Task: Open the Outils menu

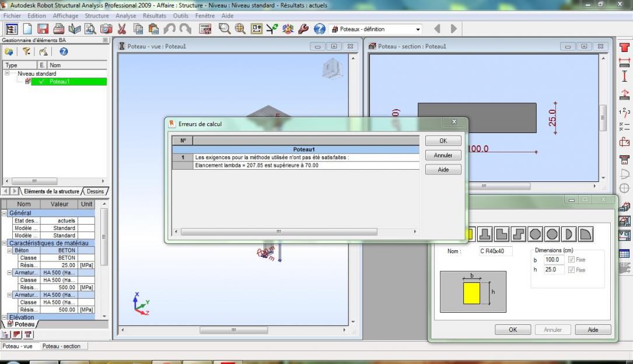Action: 180,16
